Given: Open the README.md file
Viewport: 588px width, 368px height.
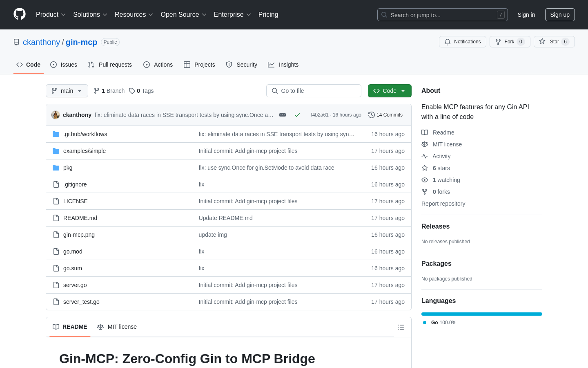Looking at the screenshot, I should (80, 218).
